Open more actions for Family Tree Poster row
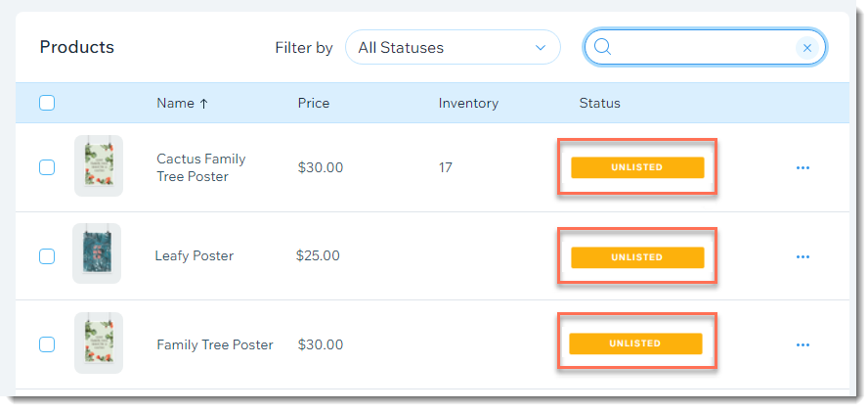This screenshot has width=868, height=411. pyautogui.click(x=803, y=344)
